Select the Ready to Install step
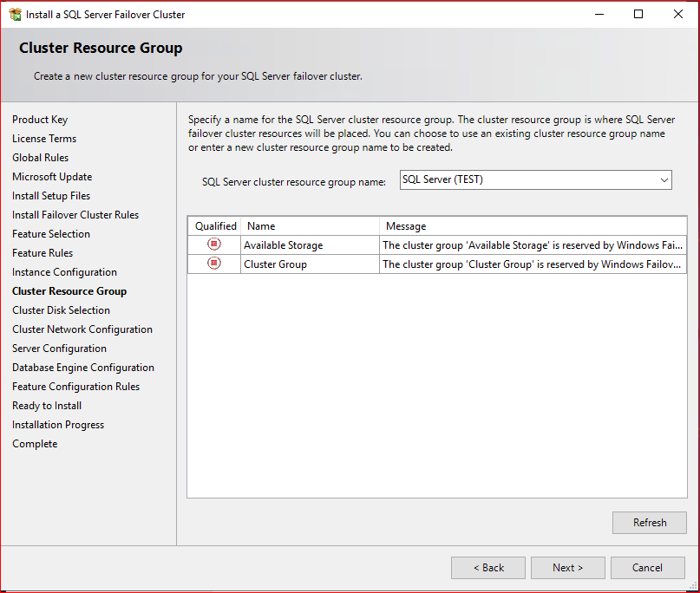 pyautogui.click(x=47, y=406)
